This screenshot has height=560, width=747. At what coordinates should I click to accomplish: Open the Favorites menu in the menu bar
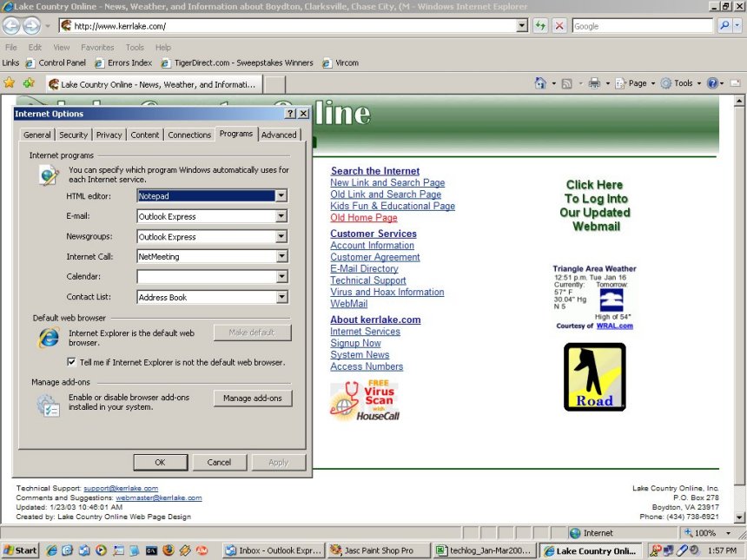97,48
